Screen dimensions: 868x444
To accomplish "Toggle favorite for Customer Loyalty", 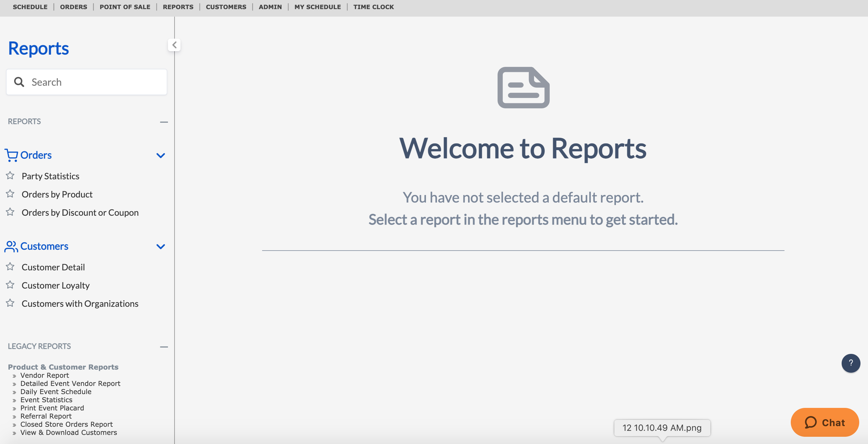I will coord(10,285).
